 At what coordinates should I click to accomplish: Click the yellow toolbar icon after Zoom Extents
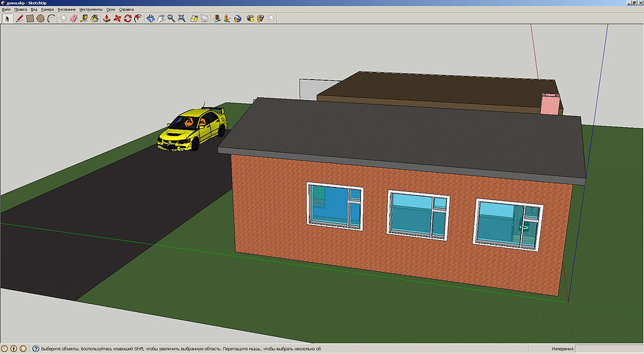pos(194,18)
